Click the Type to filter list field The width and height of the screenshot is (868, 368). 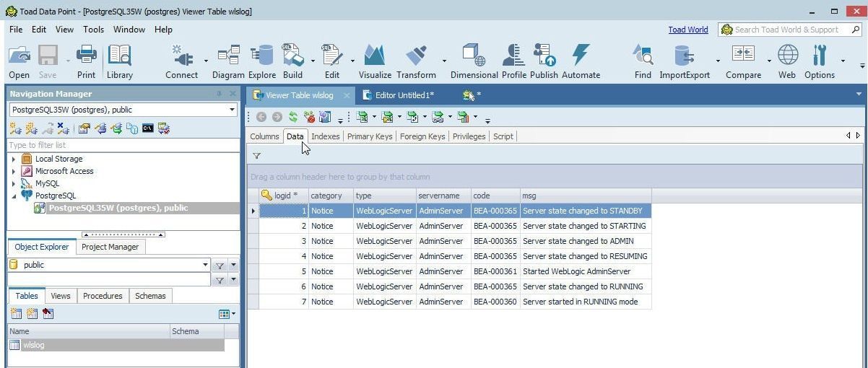point(123,145)
